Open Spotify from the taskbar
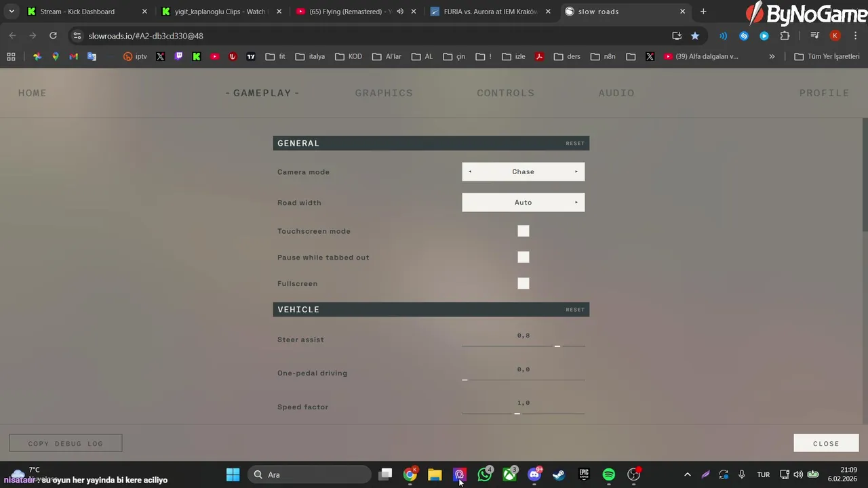Screen dimensions: 868x488 pyautogui.click(x=609, y=474)
